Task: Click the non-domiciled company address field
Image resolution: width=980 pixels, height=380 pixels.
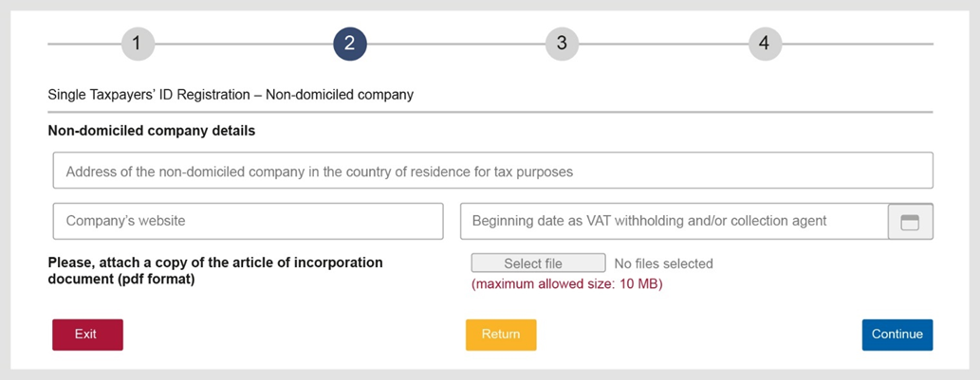Action: (493, 171)
